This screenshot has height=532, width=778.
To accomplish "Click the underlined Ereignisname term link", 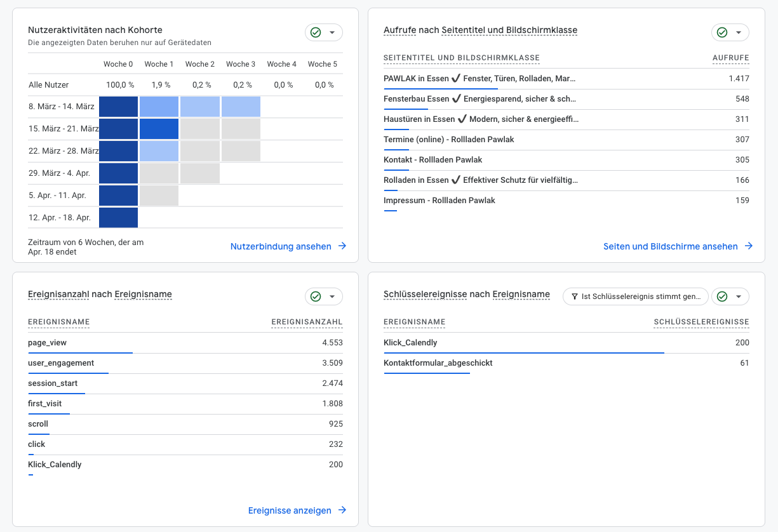I will (x=142, y=294).
